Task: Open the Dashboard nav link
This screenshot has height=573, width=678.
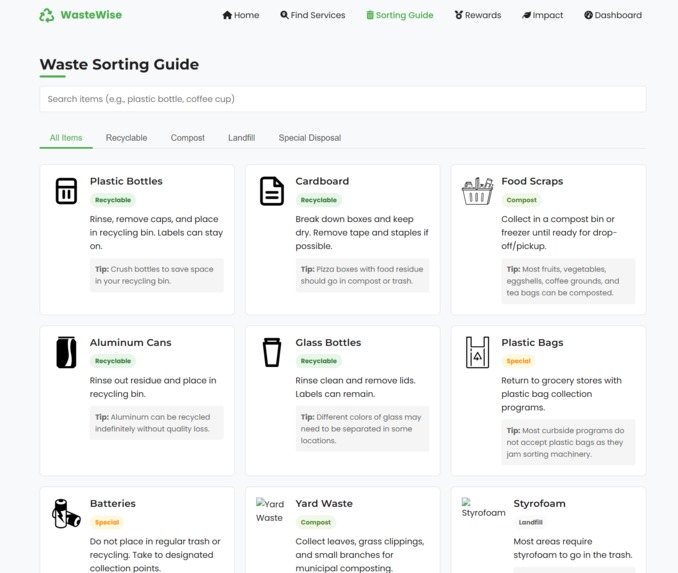Action: [x=613, y=15]
